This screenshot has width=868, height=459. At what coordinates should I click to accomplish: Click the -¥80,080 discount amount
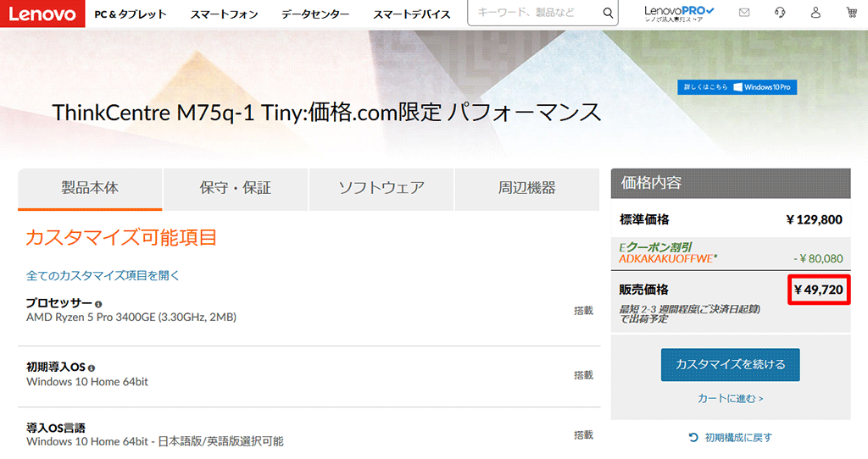point(818,259)
